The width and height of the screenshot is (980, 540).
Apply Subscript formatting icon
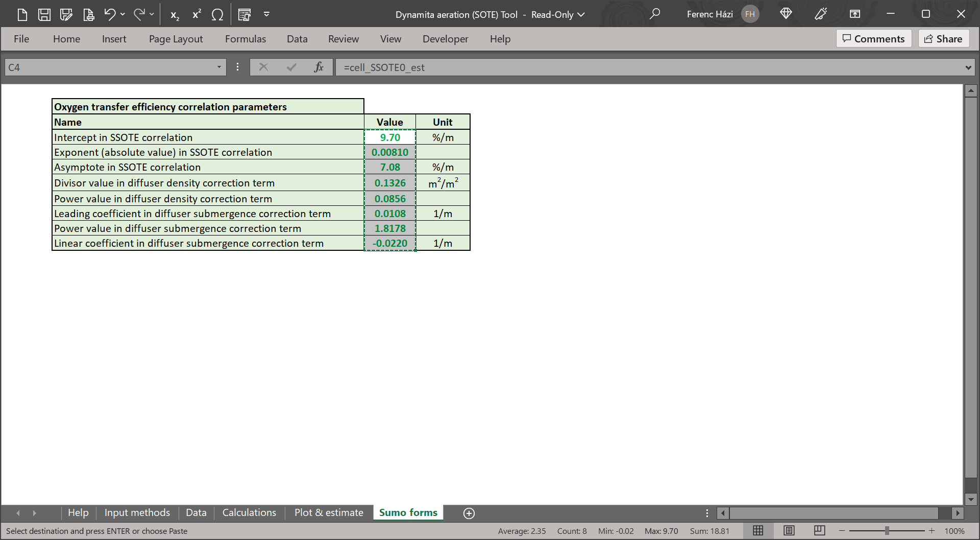(x=175, y=15)
